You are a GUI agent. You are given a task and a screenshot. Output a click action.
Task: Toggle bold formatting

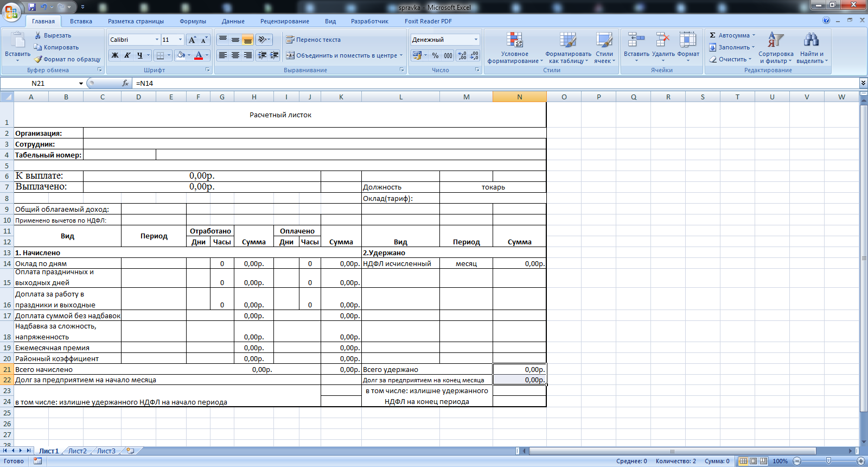coord(115,55)
